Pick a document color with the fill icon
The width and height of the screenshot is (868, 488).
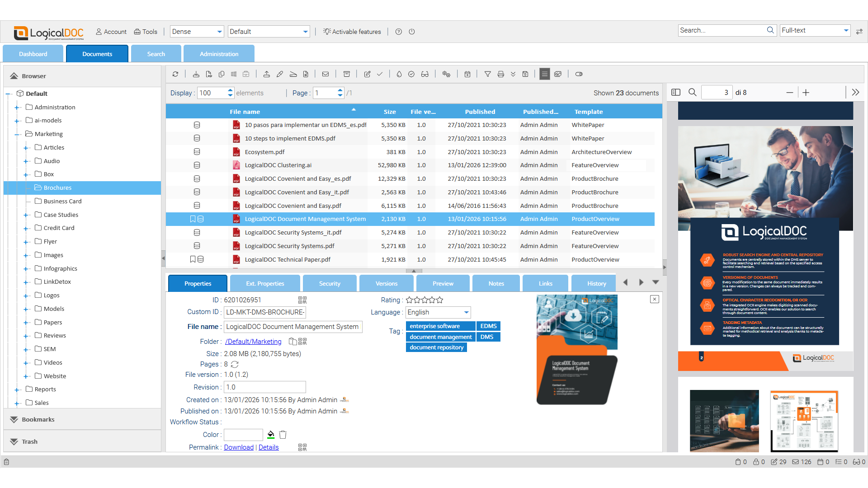pyautogui.click(x=270, y=434)
